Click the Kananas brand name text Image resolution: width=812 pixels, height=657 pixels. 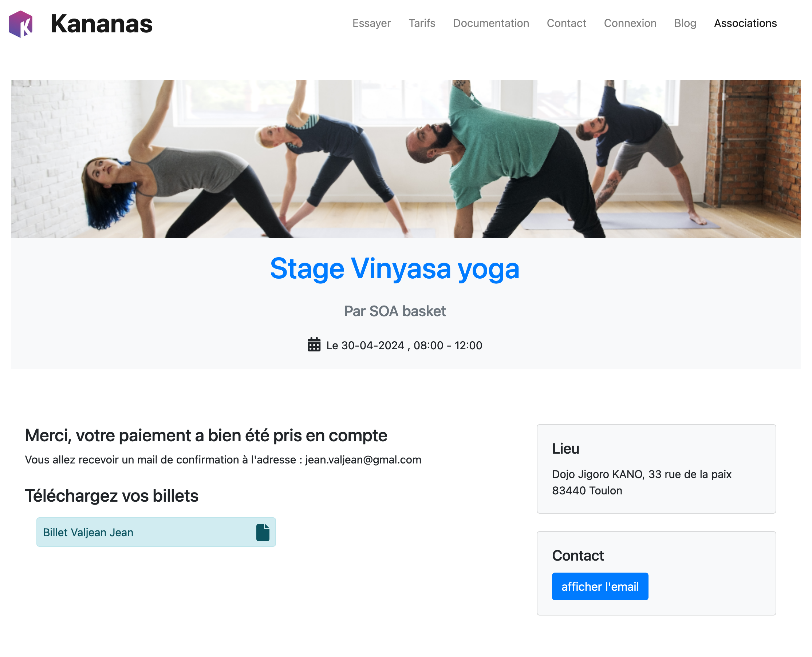pyautogui.click(x=101, y=24)
